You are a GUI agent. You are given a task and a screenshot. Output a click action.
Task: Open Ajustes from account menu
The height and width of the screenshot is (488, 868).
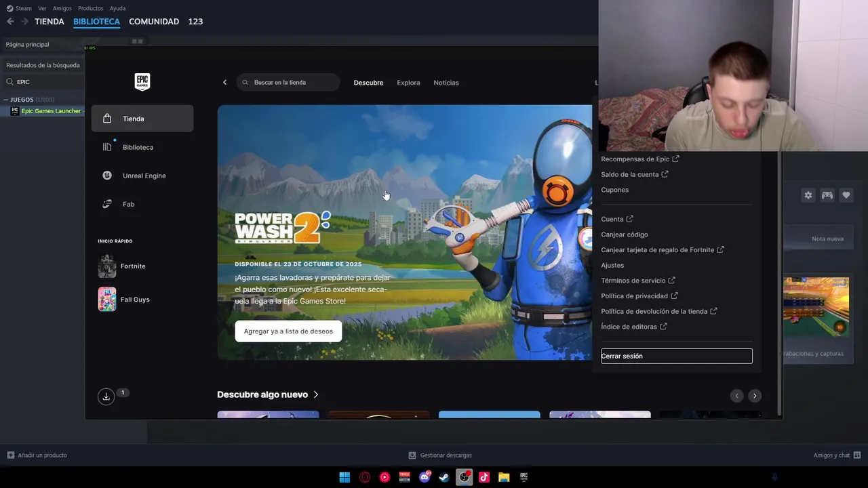pos(612,265)
